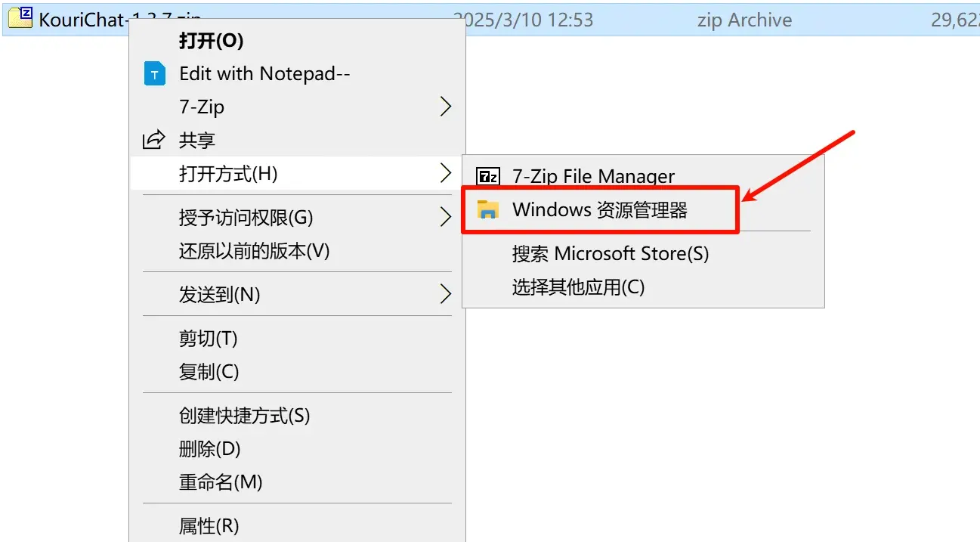Expand the 7-Zip submenu arrow
Image resolution: width=980 pixels, height=542 pixels.
click(x=445, y=107)
